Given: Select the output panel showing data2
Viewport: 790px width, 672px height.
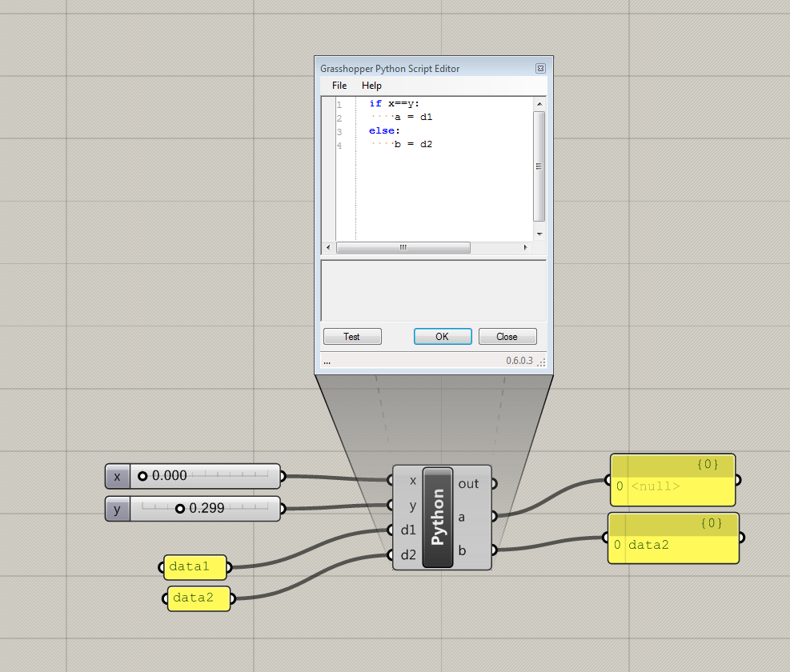Looking at the screenshot, I should 674,538.
